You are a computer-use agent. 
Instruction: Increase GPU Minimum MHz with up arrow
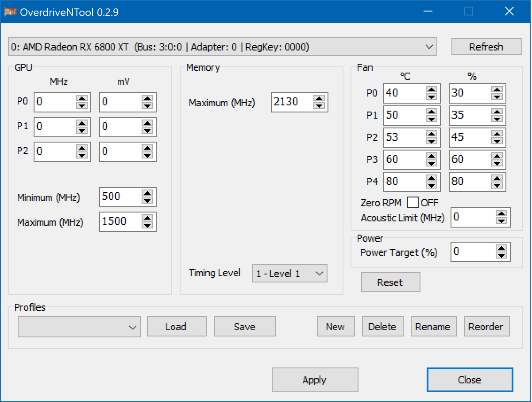point(147,193)
